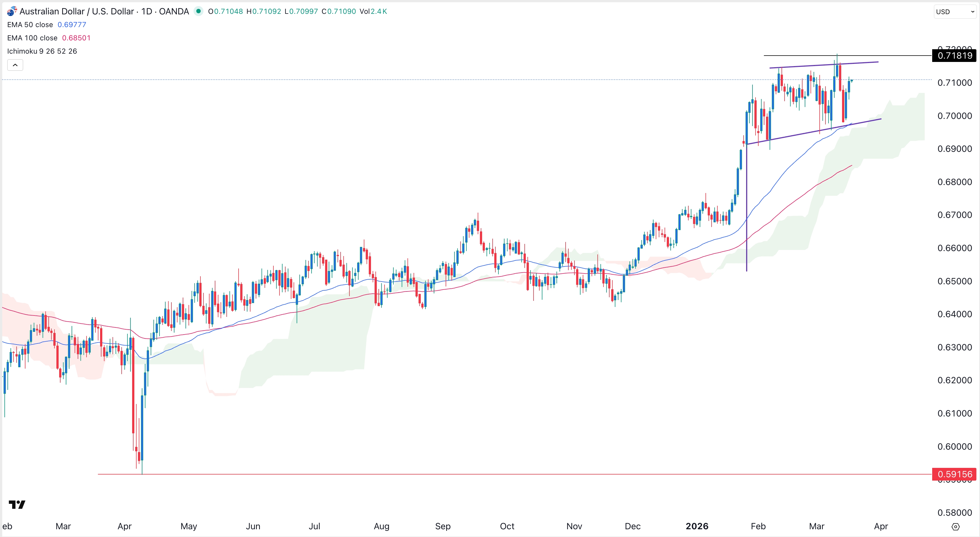Image resolution: width=980 pixels, height=537 pixels.
Task: Collapse the indicator legend with the chevron
Action: coord(15,65)
